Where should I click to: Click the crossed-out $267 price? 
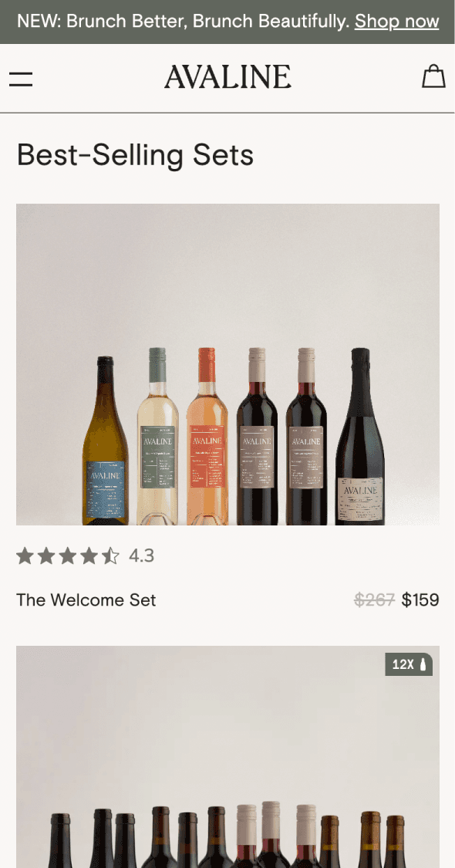click(375, 599)
